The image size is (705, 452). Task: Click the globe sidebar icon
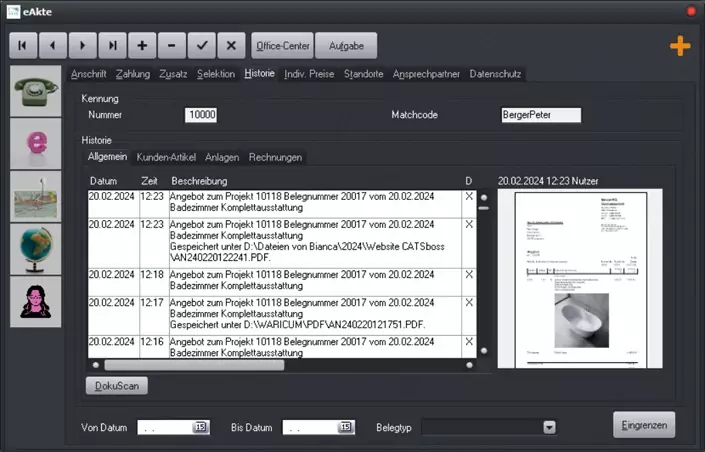click(x=36, y=249)
